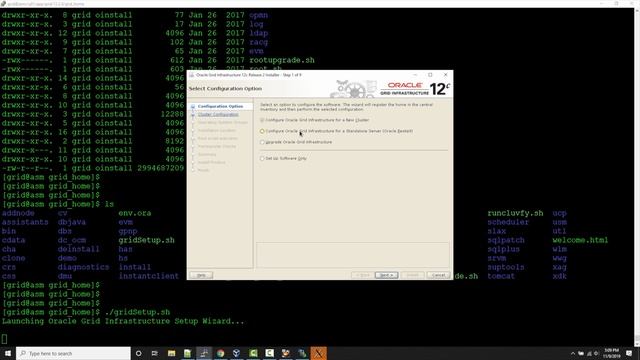This screenshot has height=360, width=640.
Task: Show hidden system tray icons
Action: coord(573,353)
